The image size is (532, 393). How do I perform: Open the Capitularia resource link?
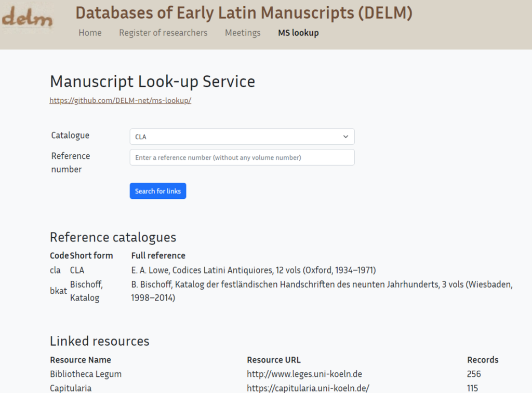pos(308,388)
